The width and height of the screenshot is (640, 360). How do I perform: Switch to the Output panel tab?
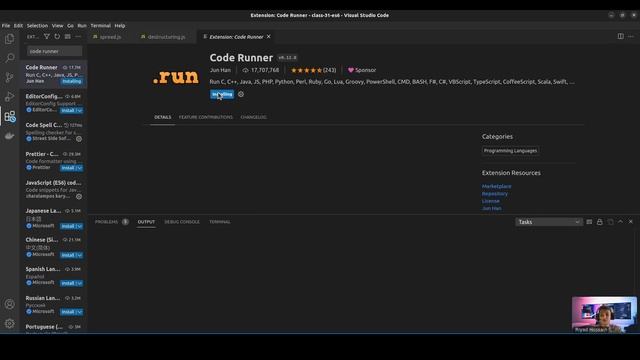click(146, 222)
